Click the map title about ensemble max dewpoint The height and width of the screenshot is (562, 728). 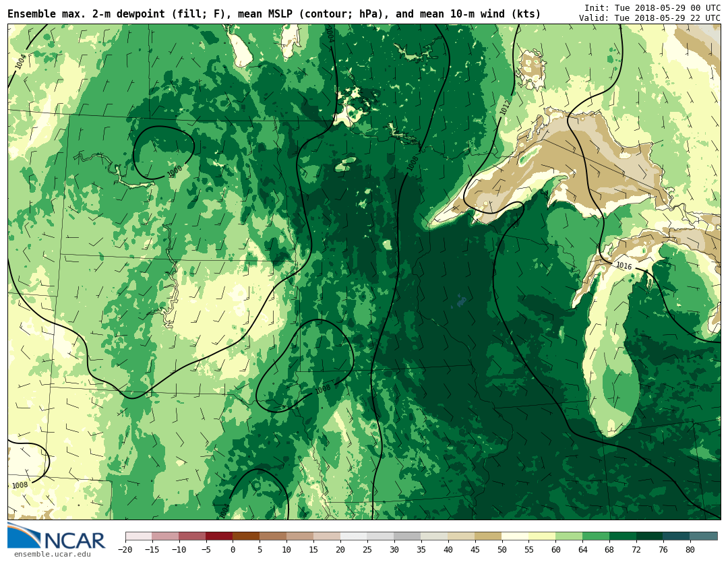pos(274,13)
